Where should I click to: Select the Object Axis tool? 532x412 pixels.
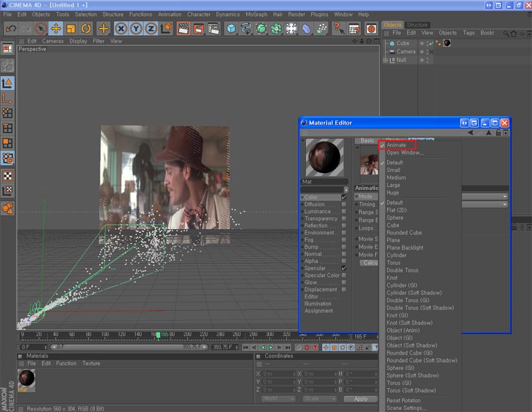pos(7,99)
